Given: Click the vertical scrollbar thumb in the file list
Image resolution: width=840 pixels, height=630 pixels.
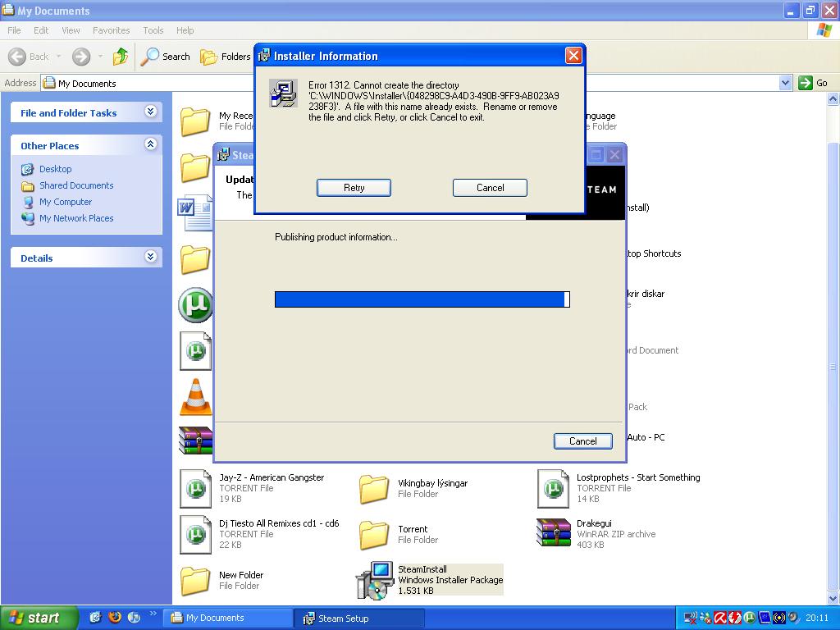Looking at the screenshot, I should coord(833,367).
